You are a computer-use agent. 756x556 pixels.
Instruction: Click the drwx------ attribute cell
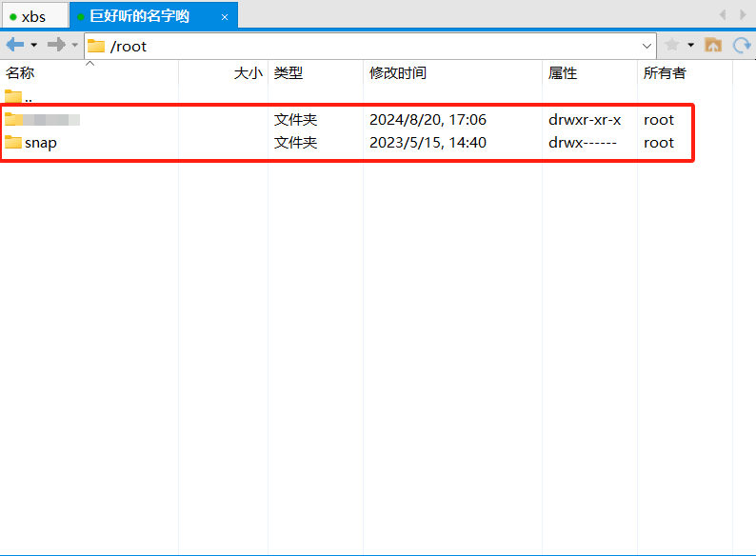click(583, 143)
